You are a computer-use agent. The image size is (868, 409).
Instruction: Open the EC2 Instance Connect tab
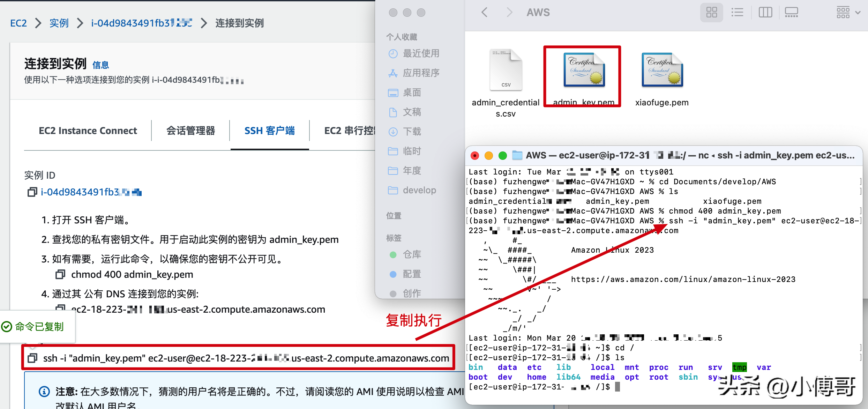click(88, 131)
